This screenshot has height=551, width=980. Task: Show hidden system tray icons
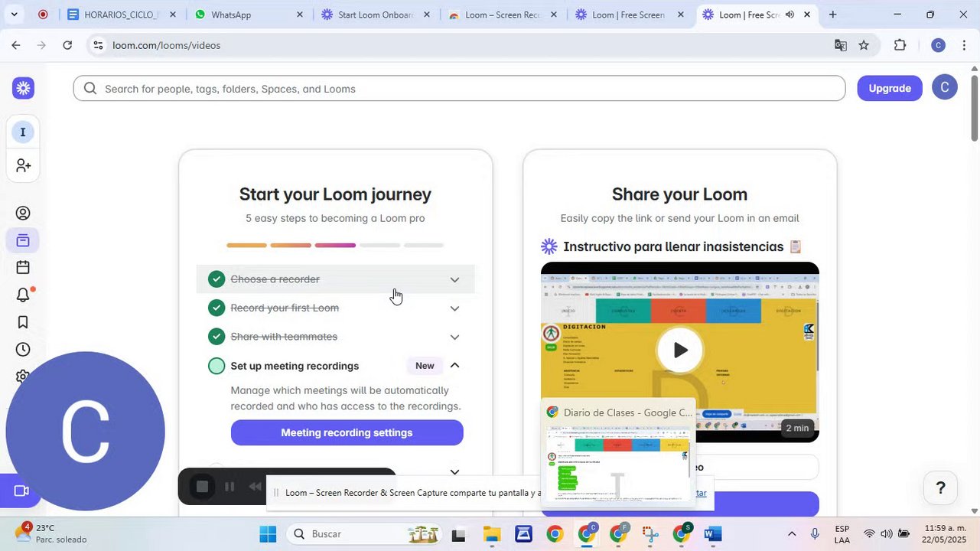(792, 534)
